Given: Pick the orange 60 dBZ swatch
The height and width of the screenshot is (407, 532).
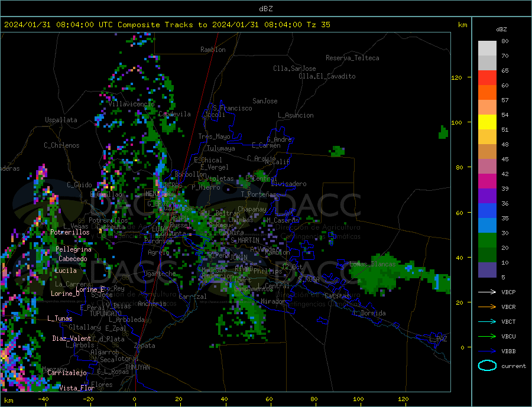Looking at the screenshot, I should point(487,93).
